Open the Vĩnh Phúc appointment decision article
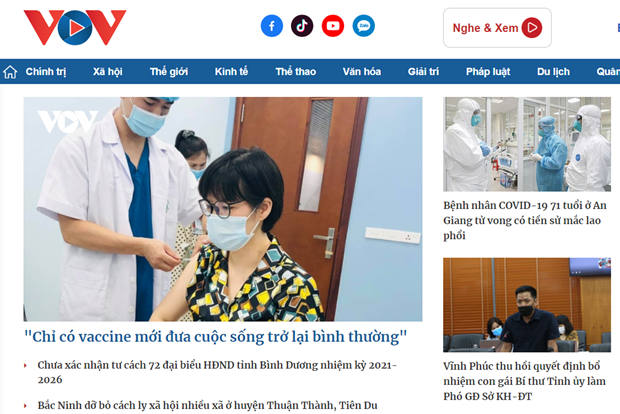 click(524, 381)
